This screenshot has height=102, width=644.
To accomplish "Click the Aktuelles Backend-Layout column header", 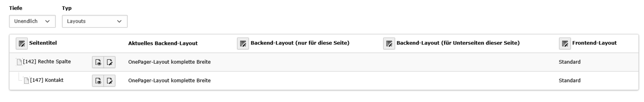I will 163,43.
